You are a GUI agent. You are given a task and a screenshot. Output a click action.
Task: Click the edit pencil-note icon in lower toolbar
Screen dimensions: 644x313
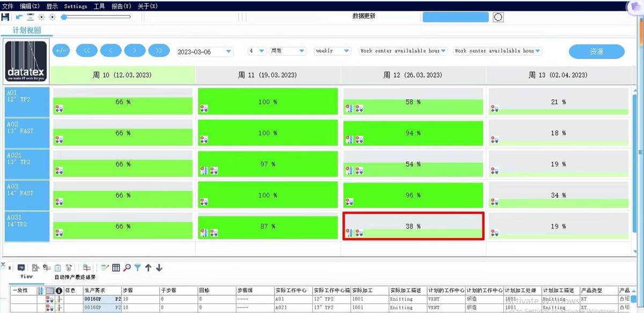coord(105,267)
